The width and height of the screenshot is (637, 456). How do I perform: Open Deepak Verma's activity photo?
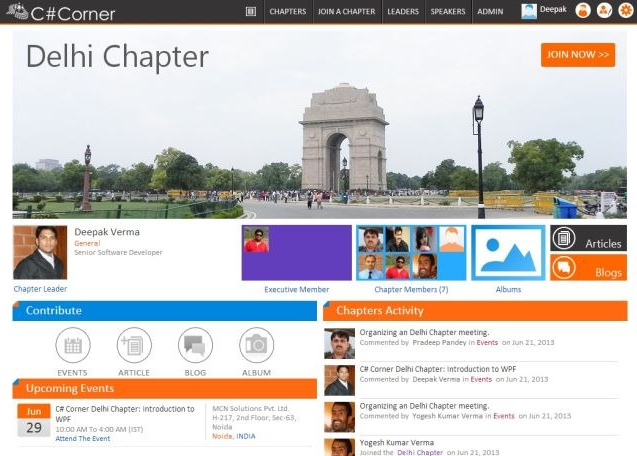(339, 380)
